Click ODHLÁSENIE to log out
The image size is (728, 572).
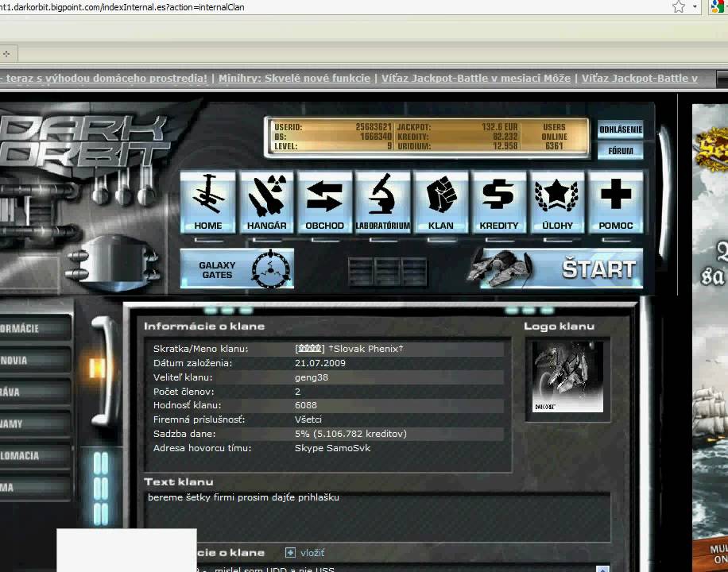pos(620,129)
